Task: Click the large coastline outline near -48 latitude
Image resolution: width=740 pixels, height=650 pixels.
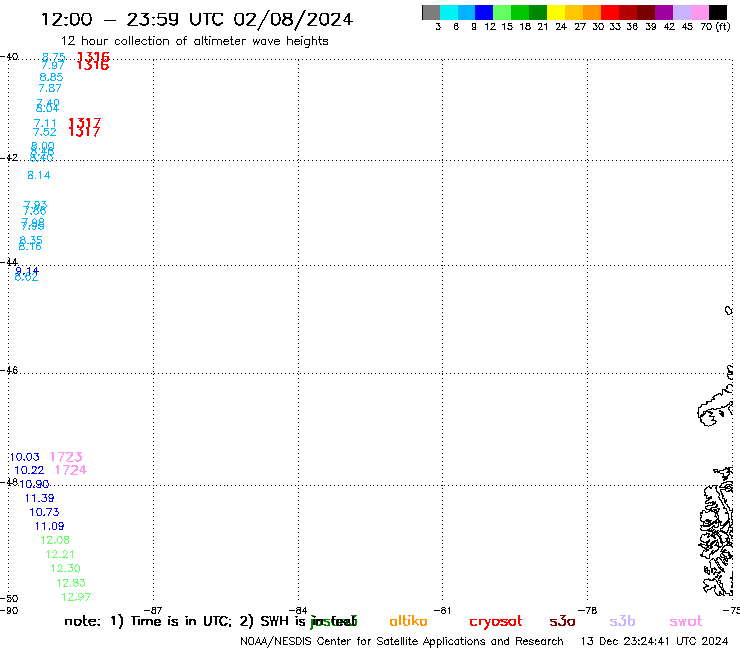Action: [717, 532]
